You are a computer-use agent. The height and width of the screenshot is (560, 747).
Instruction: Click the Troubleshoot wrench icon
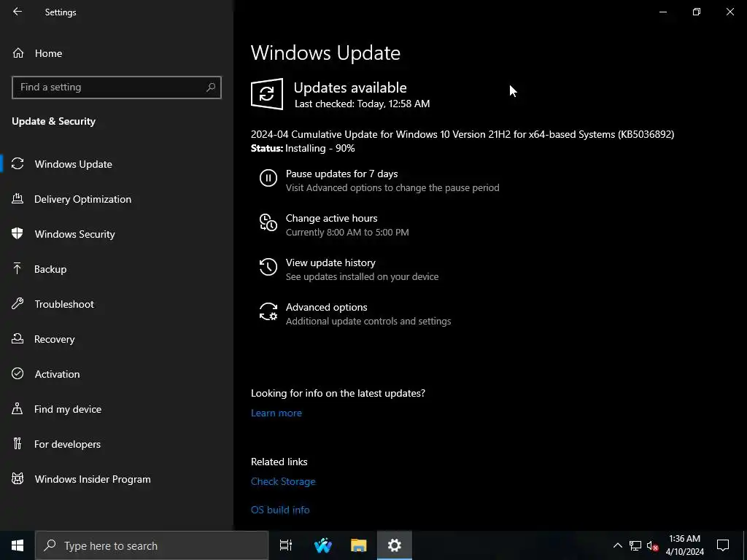tap(18, 303)
